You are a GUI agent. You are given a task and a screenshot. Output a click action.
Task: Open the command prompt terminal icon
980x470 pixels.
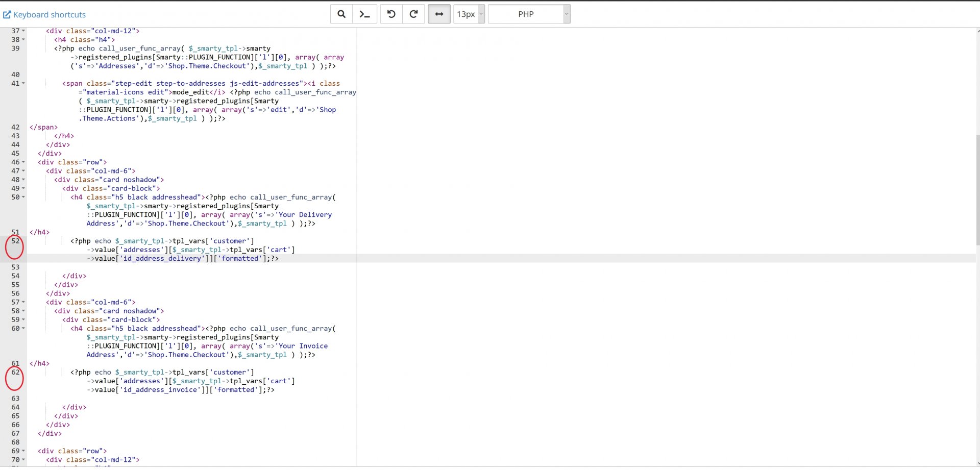coord(365,14)
